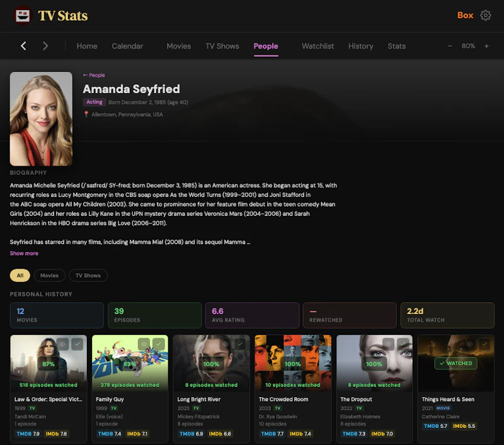Toggle eye icon on Things Heard & Seen card
Screen dimensions: 504x445
point(469,344)
